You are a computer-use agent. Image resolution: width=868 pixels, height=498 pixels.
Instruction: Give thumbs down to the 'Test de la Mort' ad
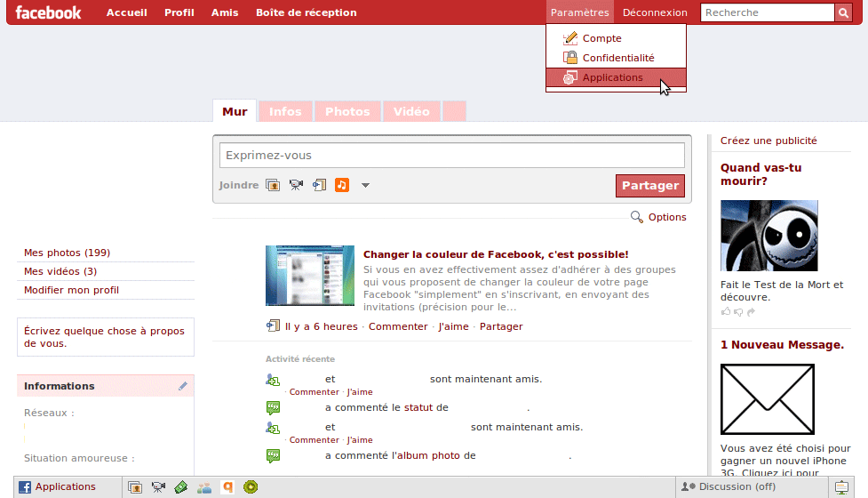[738, 312]
